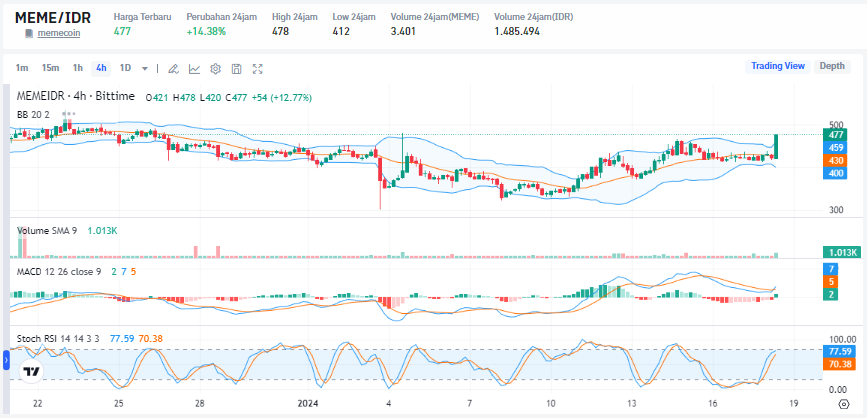Select the 1D timeframe
The width and height of the screenshot is (867, 418).
pyautogui.click(x=126, y=67)
